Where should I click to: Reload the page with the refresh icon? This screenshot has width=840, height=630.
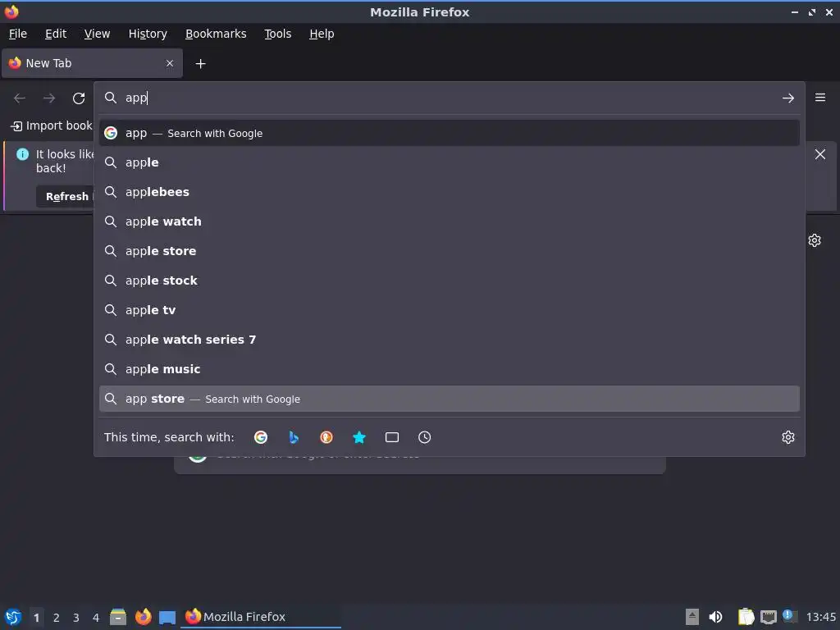(79, 98)
